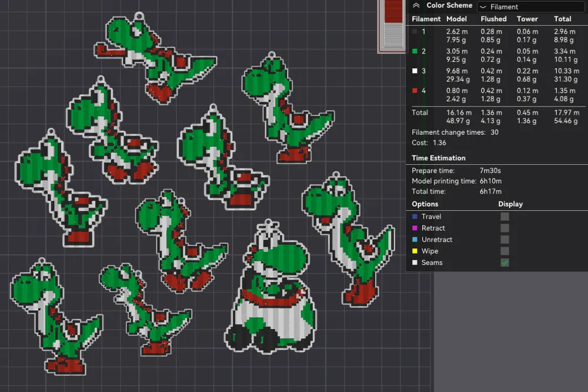Toggle the Travel display checkbox

(505, 217)
